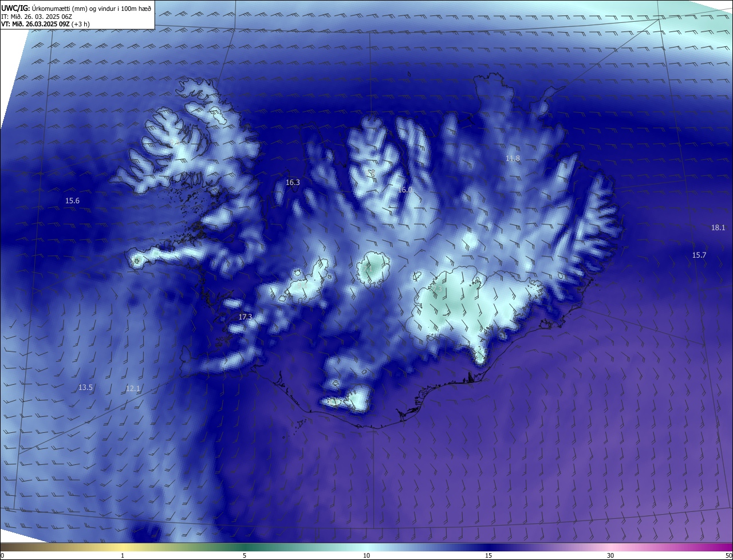This screenshot has width=733, height=560.
Task: Click the 11.8 value label on the map
Action: [x=513, y=159]
